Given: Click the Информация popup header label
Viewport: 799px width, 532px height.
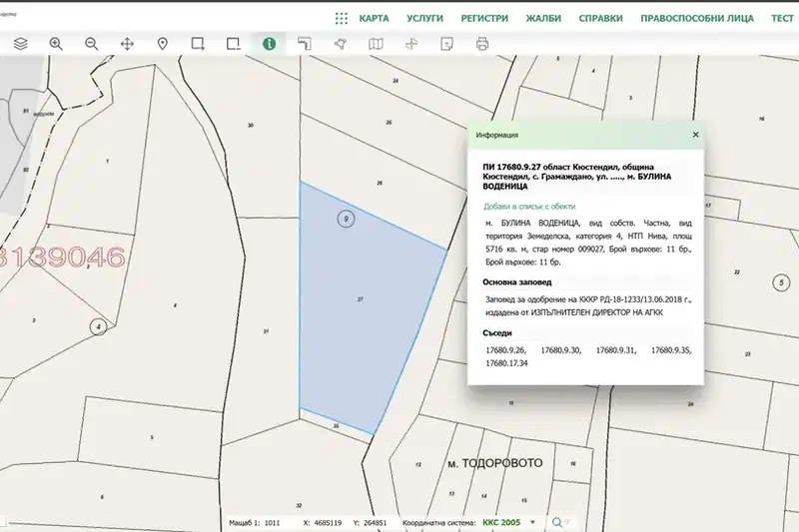Looking at the screenshot, I should [496, 135].
